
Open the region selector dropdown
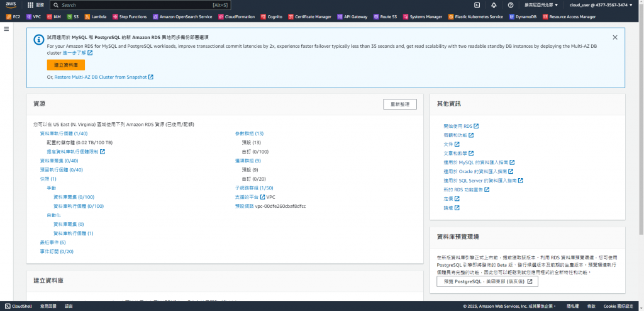pyautogui.click(x=541, y=5)
